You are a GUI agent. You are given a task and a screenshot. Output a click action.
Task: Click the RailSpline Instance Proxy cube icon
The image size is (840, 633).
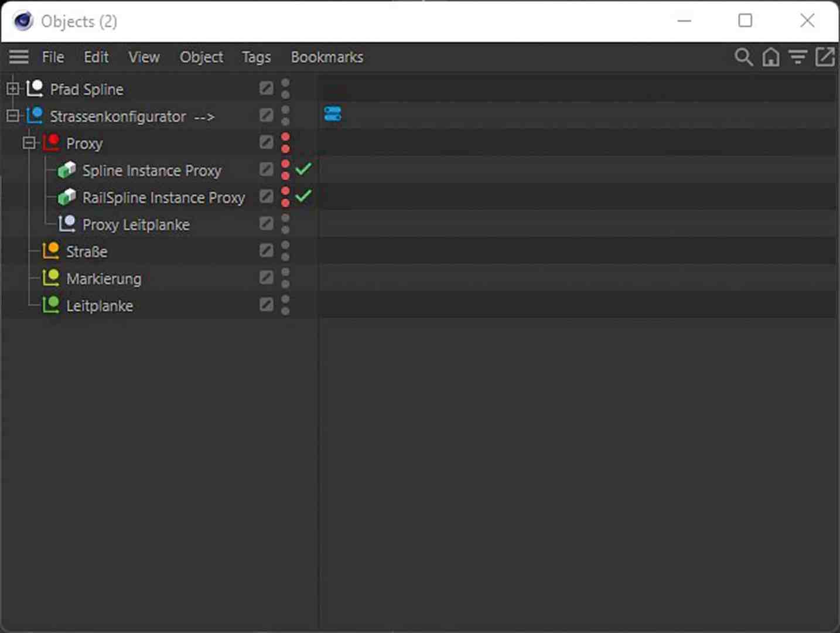coord(66,197)
